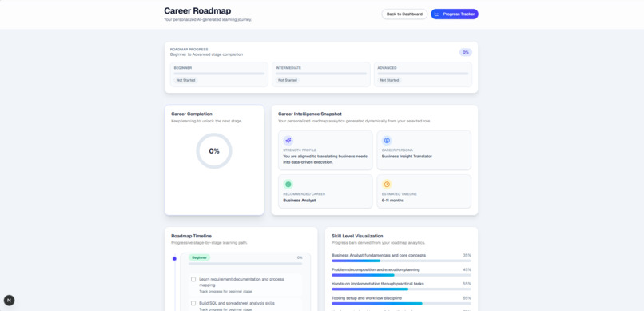This screenshot has height=311, width=644.
Task: Open the Next.js dev tools badge
Action: [9, 301]
